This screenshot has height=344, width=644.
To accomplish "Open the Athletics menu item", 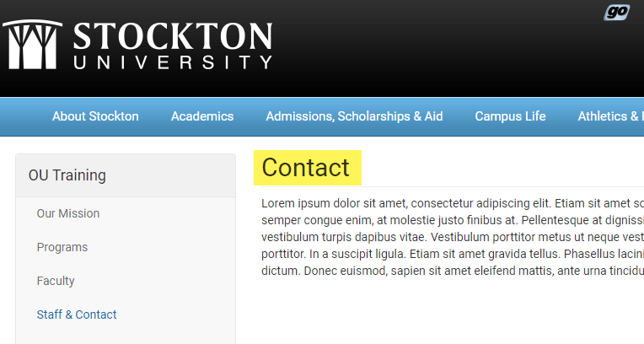I will [611, 116].
